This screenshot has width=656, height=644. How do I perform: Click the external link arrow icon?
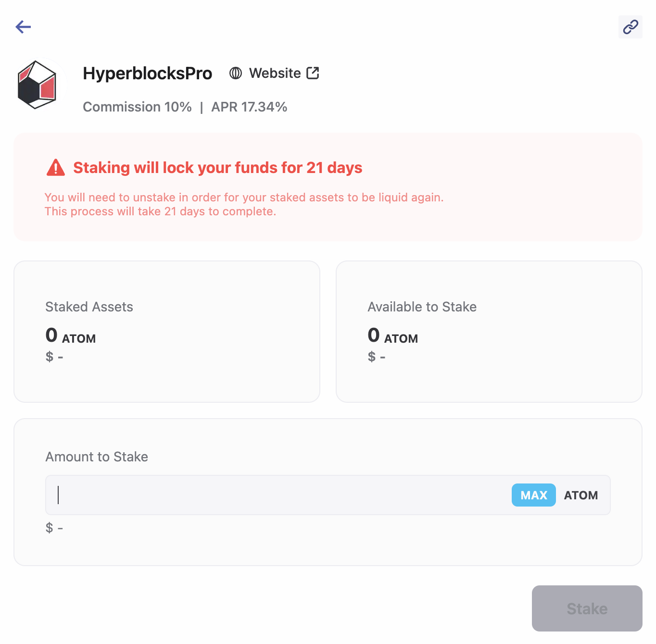click(x=313, y=73)
